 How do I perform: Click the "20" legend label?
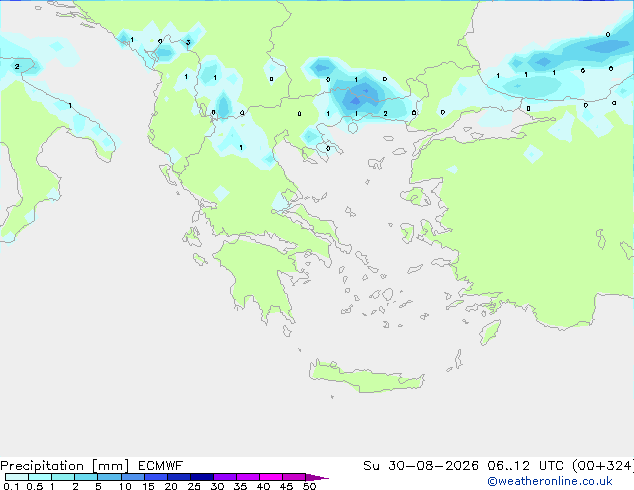pyautogui.click(x=171, y=486)
